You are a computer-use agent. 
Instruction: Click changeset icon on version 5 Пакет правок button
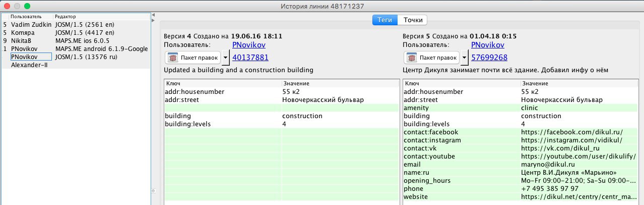tap(412, 58)
